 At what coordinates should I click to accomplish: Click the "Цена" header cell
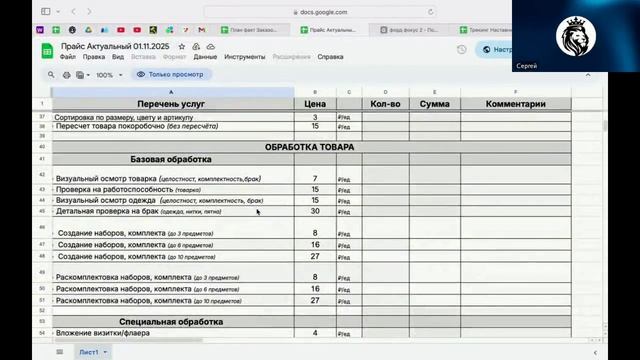tap(315, 104)
